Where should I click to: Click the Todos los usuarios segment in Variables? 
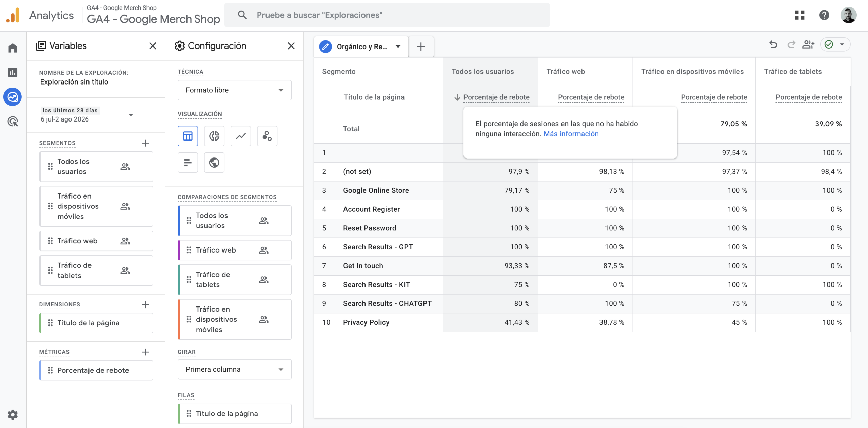96,167
